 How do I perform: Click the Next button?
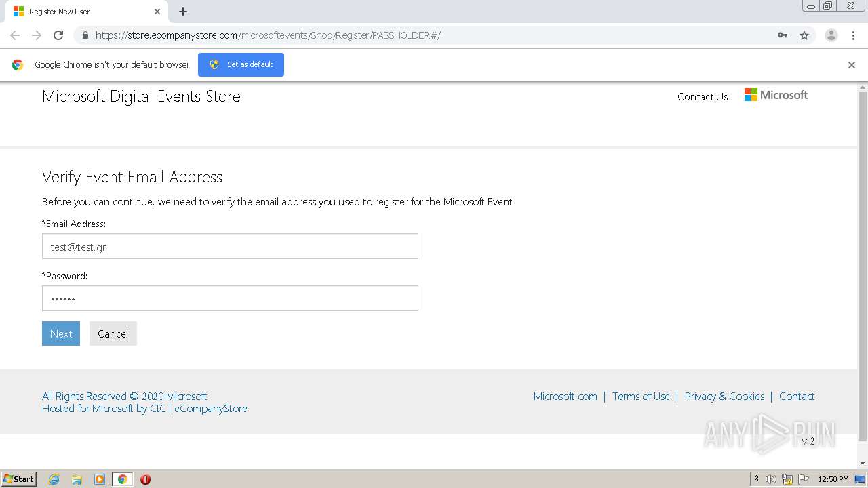point(61,333)
